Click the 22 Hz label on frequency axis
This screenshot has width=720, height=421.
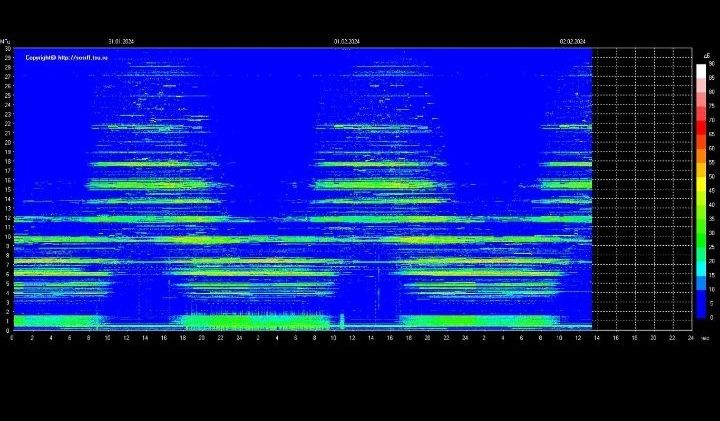click(x=7, y=123)
